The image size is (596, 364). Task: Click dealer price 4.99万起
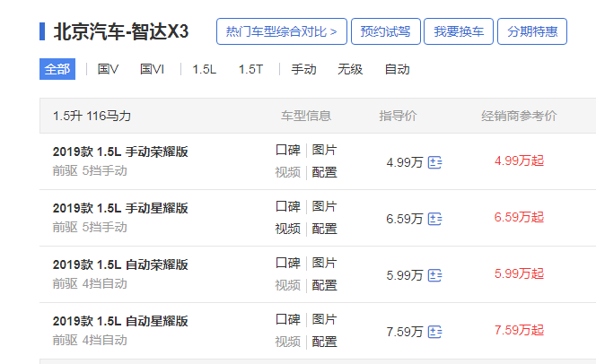click(519, 161)
